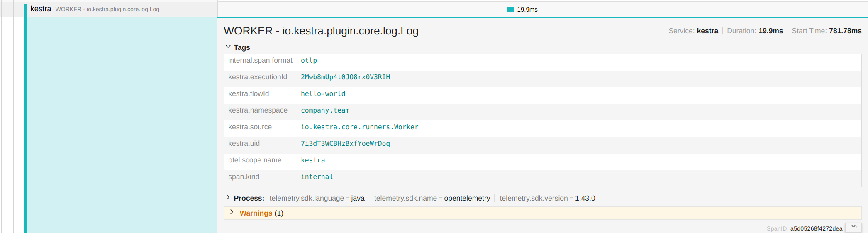868x233 pixels.
Task: Click the span detail title heading
Action: tap(321, 31)
